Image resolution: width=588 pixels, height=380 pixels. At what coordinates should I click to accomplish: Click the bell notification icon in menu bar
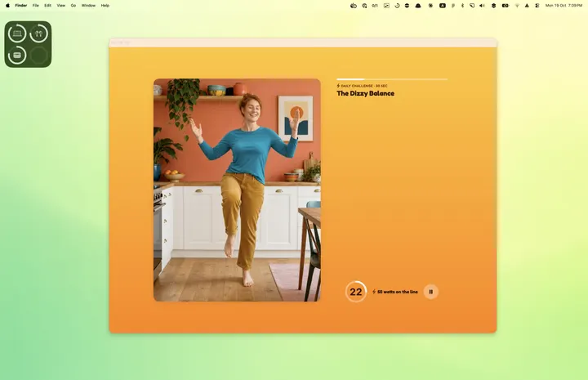[x=418, y=6]
